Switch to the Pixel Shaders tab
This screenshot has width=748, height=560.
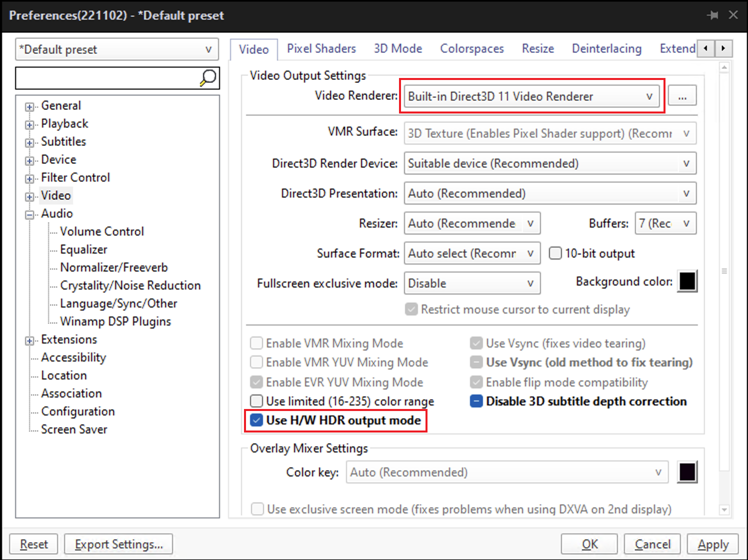(321, 48)
